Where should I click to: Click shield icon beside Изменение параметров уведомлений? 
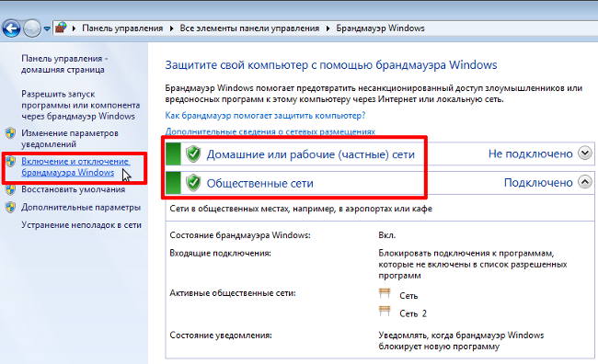pyautogui.click(x=11, y=133)
